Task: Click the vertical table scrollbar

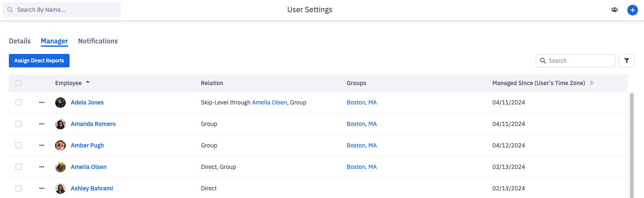Action: [631, 143]
